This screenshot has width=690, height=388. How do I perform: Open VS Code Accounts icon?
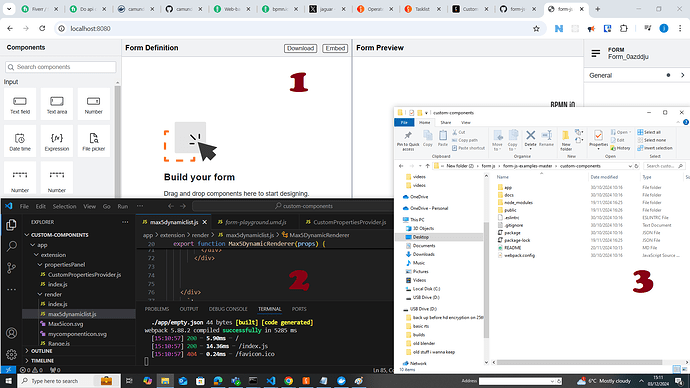pos(11,333)
